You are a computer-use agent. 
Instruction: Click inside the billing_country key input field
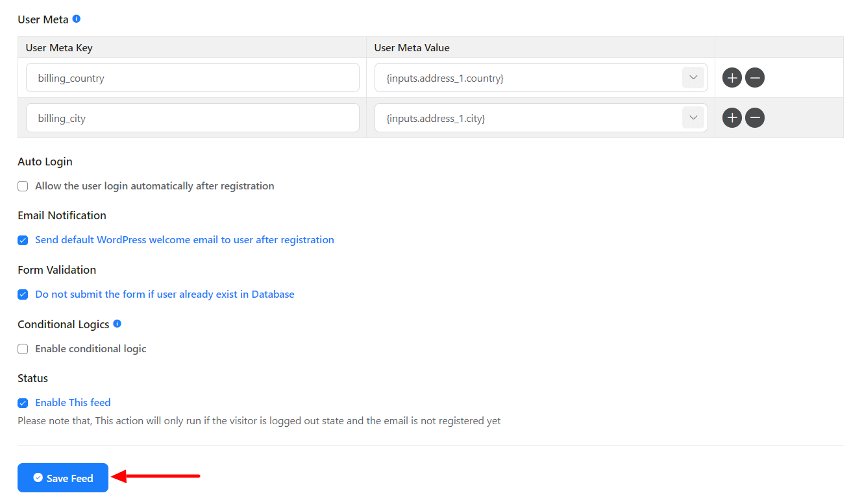point(192,77)
